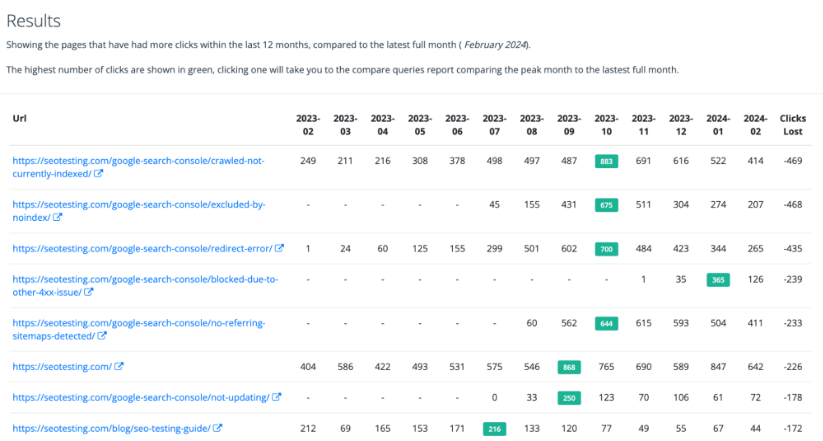Open external link icon for excluded-by-noindex URL

point(58,217)
